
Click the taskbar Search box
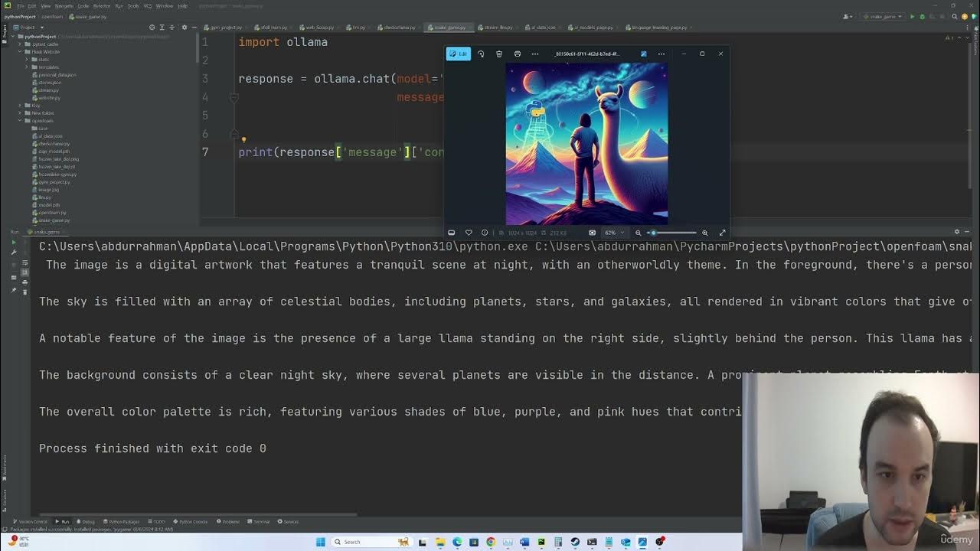click(372, 542)
